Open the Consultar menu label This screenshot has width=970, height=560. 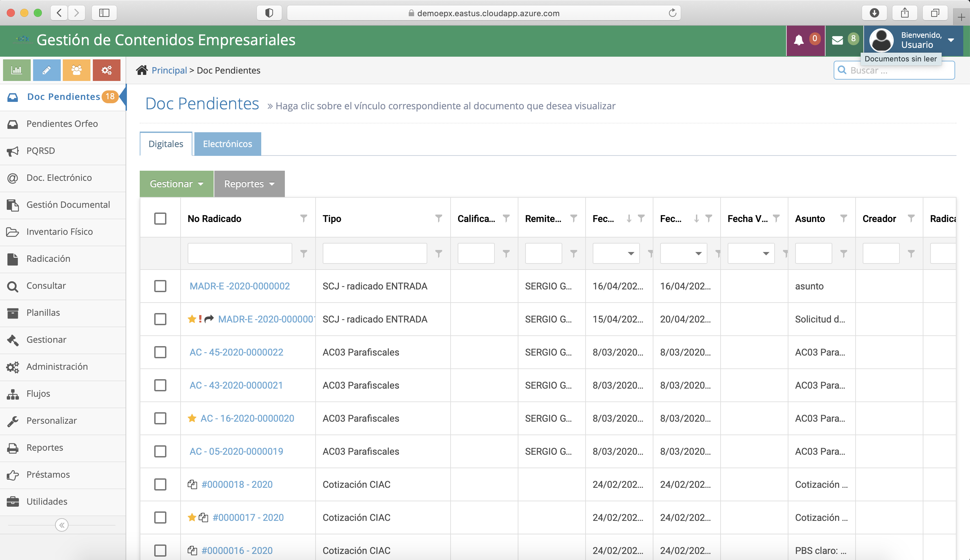click(x=46, y=286)
